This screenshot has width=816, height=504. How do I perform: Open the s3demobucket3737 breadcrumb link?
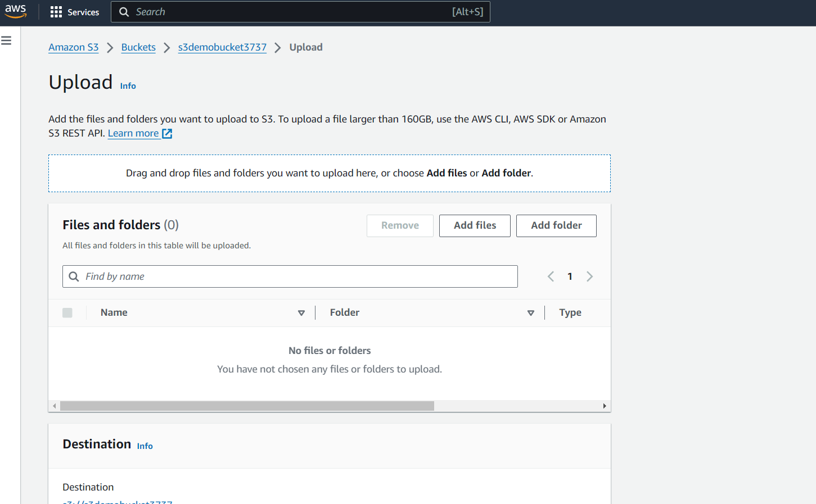(x=222, y=47)
